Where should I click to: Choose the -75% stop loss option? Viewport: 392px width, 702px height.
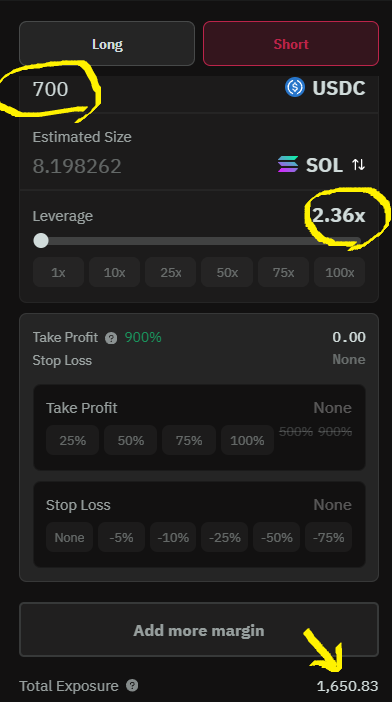click(328, 537)
